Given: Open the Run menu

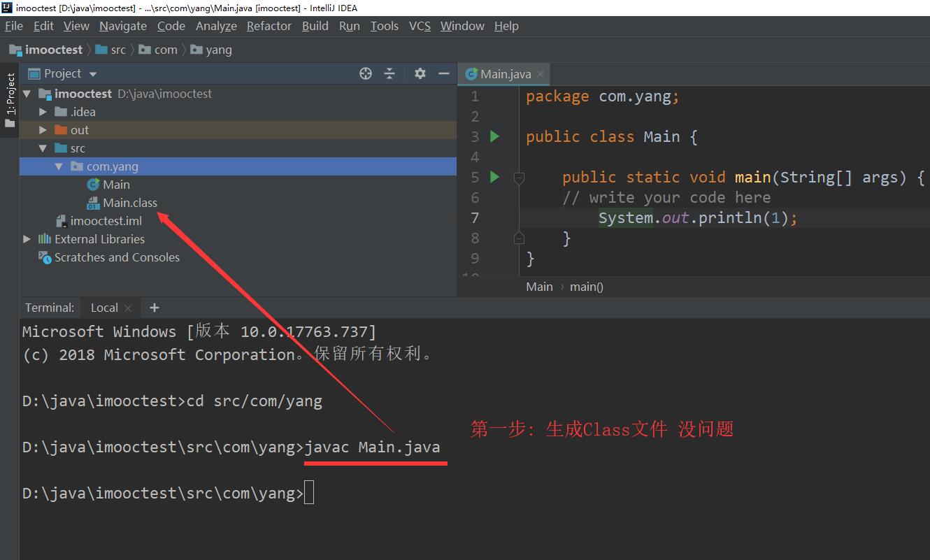Looking at the screenshot, I should (x=350, y=26).
